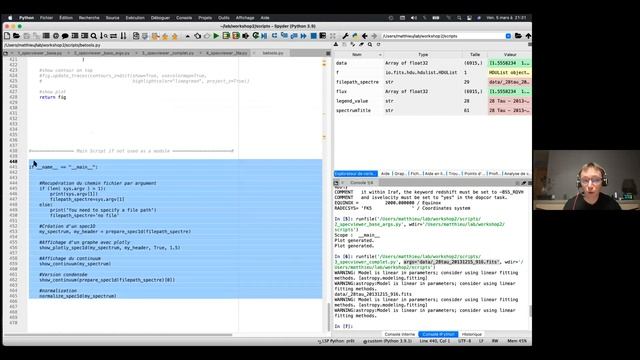Open the Edition menu
This screenshot has height=360, width=640.
pos(66,18)
